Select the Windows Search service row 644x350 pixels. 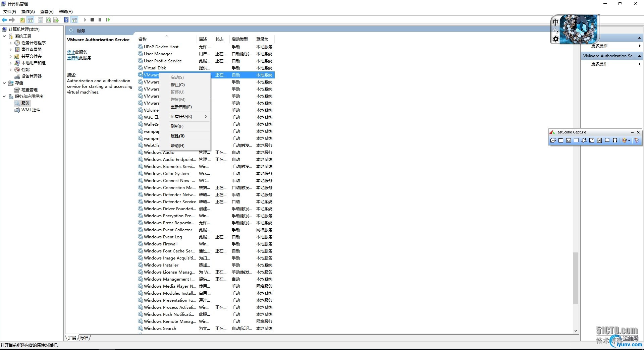(x=206, y=329)
